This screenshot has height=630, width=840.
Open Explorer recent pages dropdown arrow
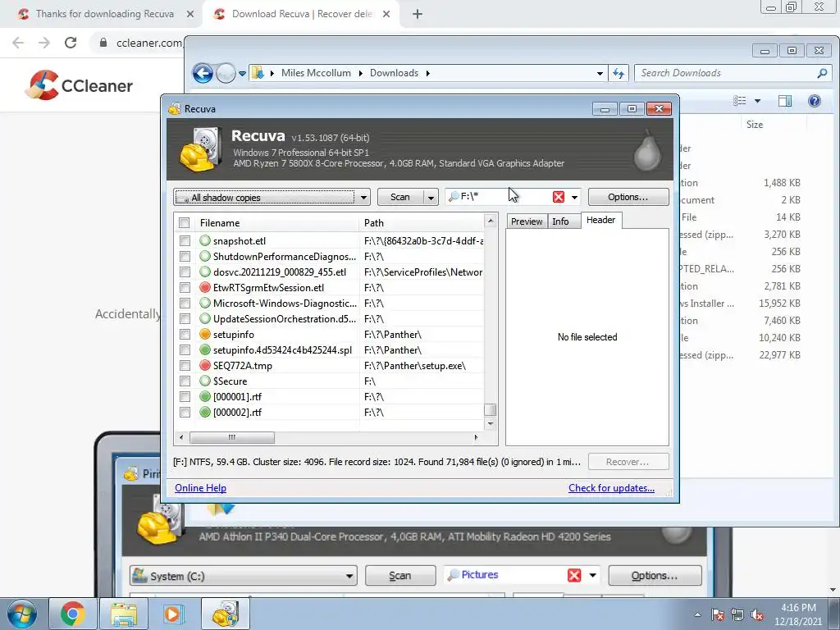pos(242,73)
